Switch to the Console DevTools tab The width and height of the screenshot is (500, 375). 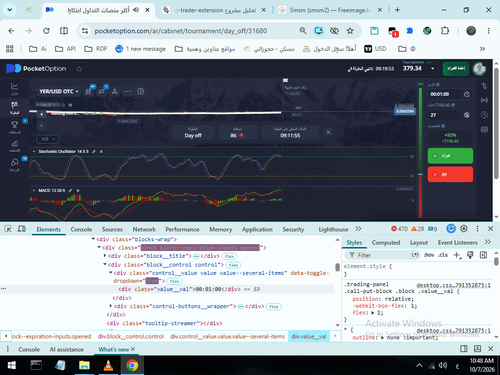point(81,229)
